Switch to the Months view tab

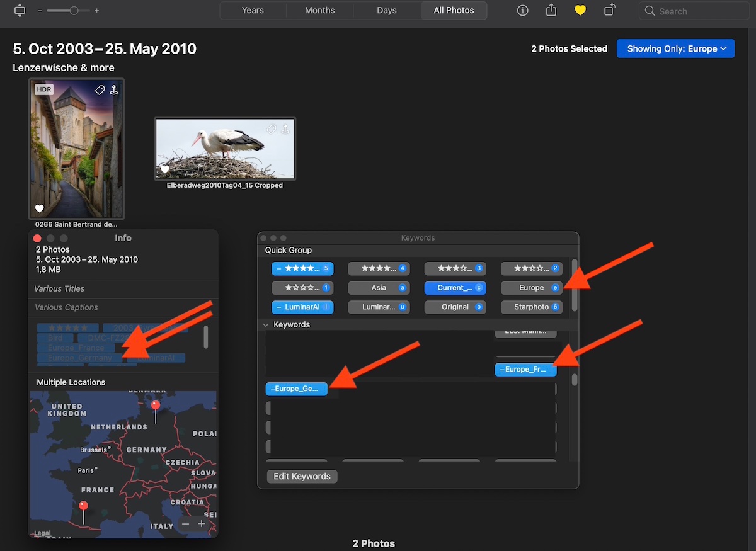click(320, 11)
